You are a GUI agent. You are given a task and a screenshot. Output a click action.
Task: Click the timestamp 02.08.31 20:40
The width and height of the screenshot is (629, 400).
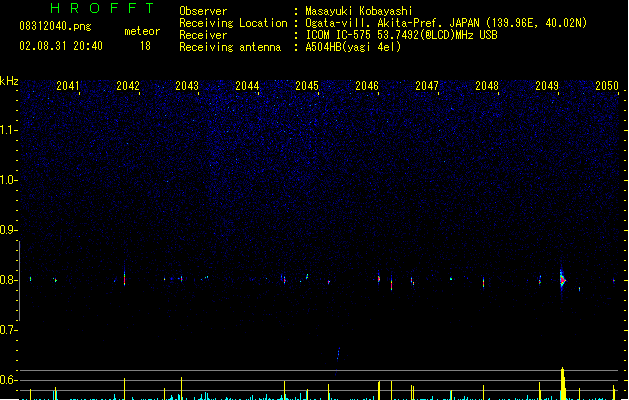coord(61,46)
